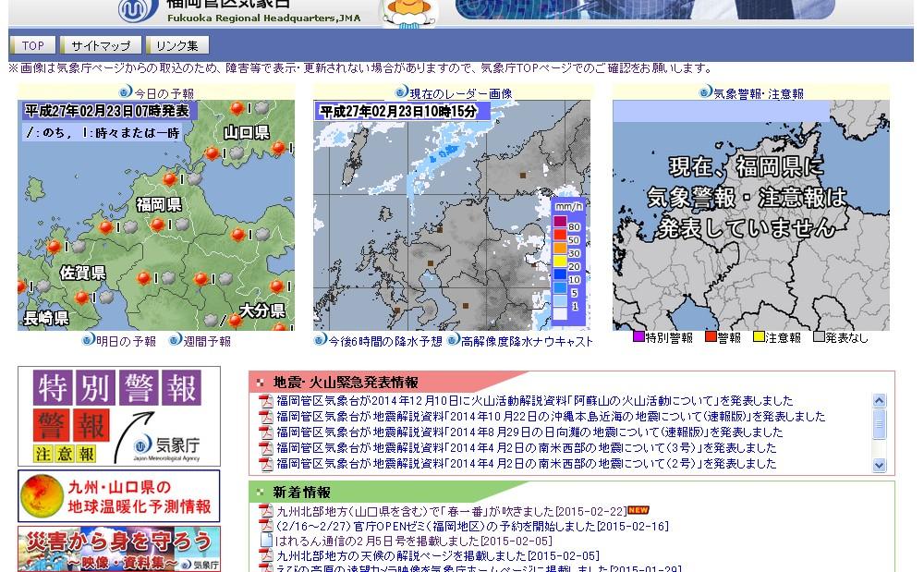Open the 特別警報 警報 注意報 banner

click(x=119, y=416)
